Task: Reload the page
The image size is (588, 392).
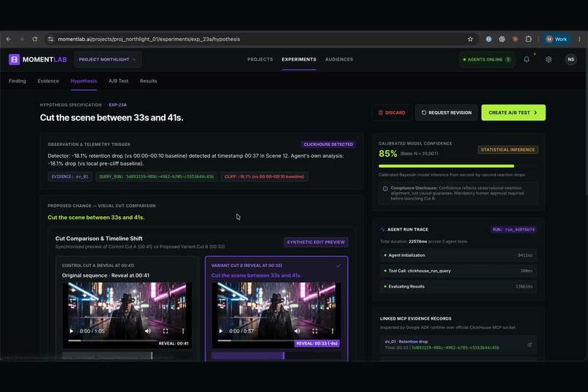Action: (x=35, y=39)
